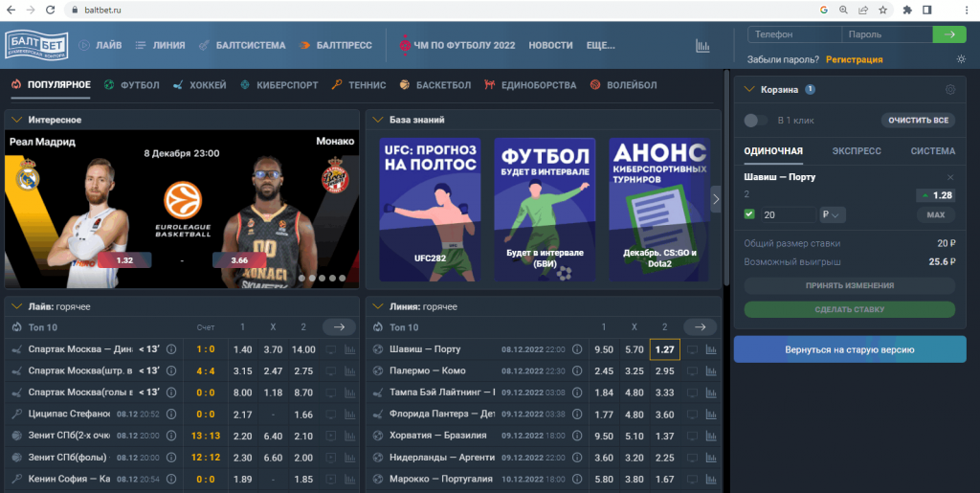The height and width of the screenshot is (493, 980).
Task: Click the ОЧИСТИТЬ ВСЕ button
Action: (917, 121)
